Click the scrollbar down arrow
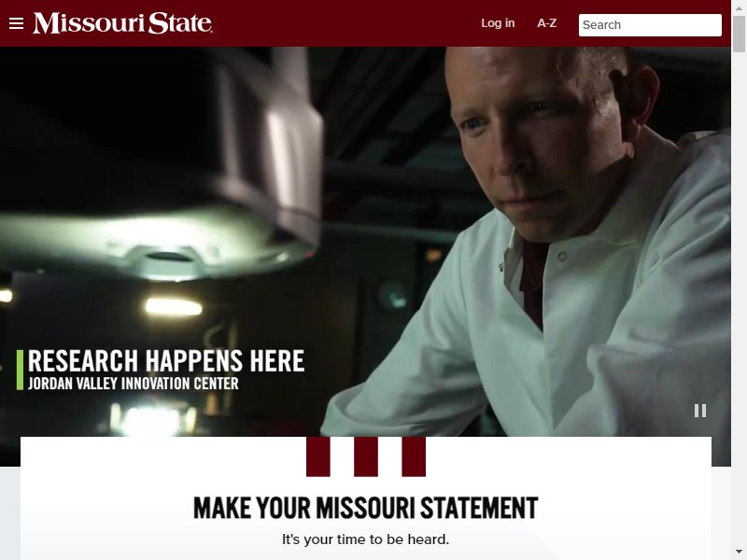 click(739, 553)
